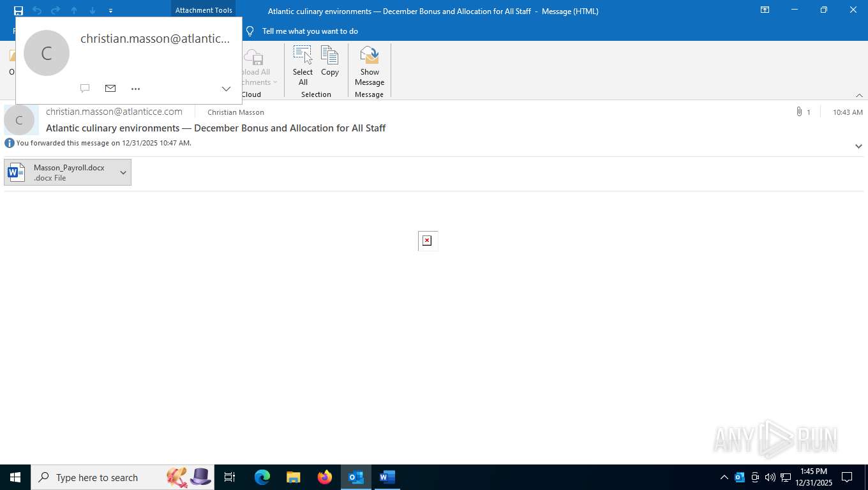Click the 10:43 AM received time
The width and height of the screenshot is (868, 490).
click(x=848, y=112)
